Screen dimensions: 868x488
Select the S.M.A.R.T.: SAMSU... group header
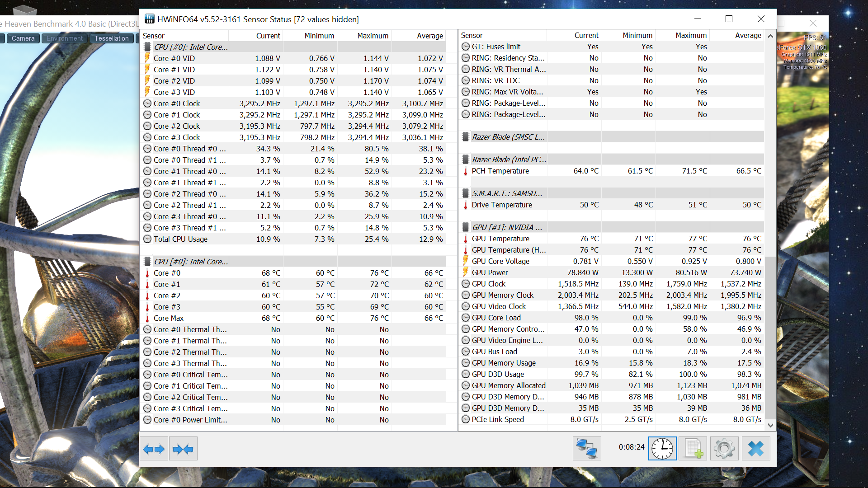pos(612,193)
